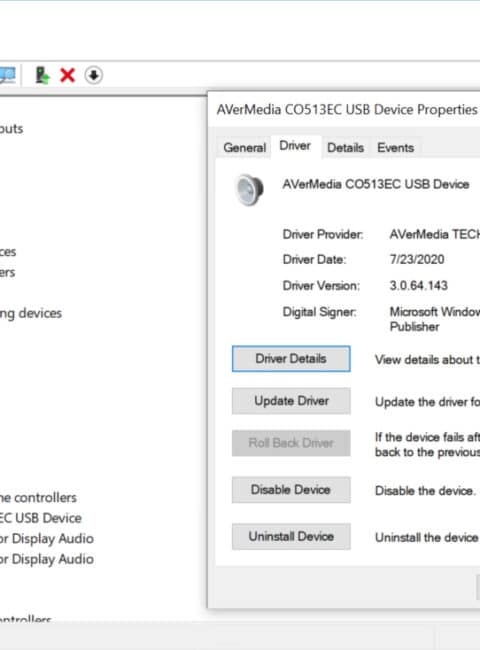Select the 'ne controllers' tree category
This screenshot has width=480, height=650.
tap(38, 497)
